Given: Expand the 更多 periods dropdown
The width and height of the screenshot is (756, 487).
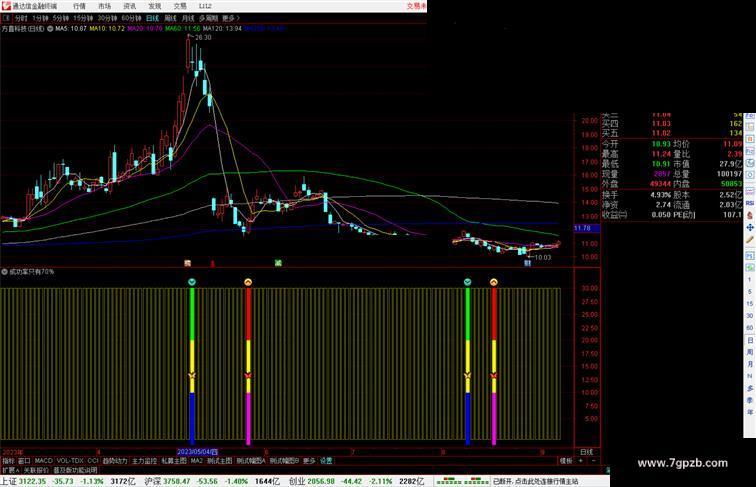Looking at the screenshot, I should point(230,18).
